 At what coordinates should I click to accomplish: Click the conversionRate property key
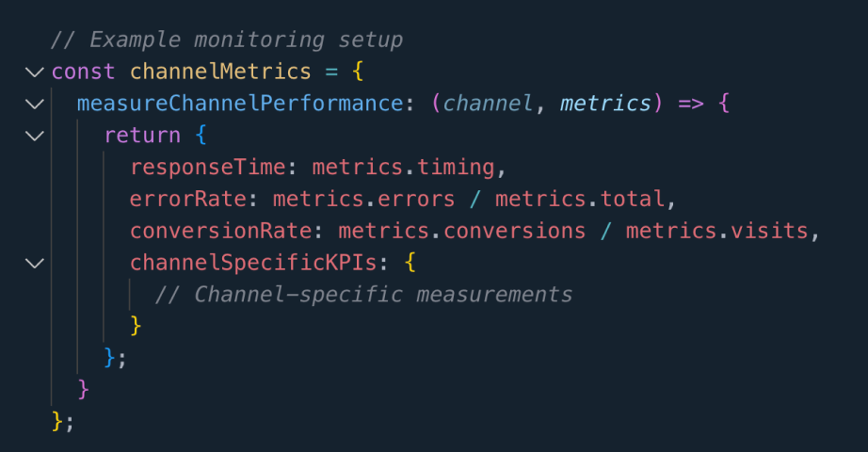220,231
